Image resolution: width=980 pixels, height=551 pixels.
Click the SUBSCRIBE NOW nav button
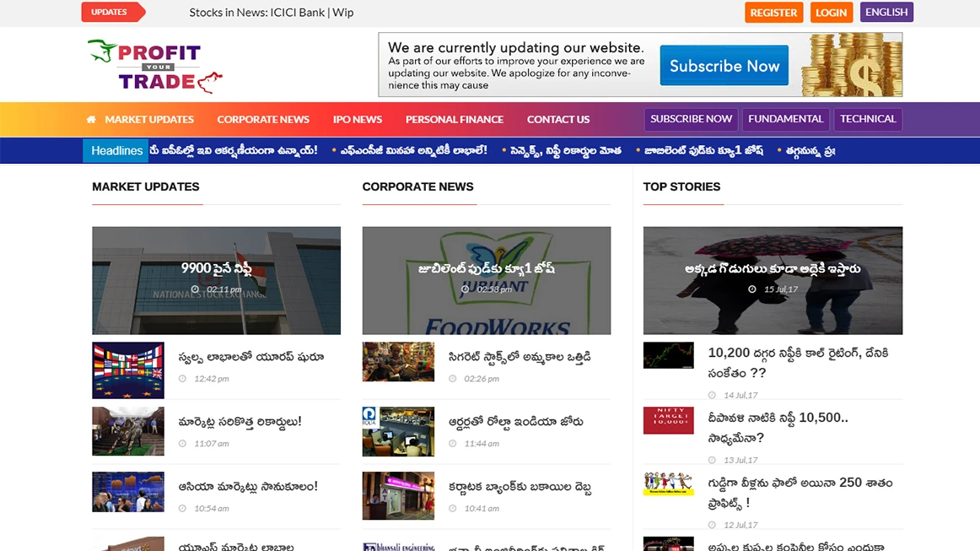692,119
